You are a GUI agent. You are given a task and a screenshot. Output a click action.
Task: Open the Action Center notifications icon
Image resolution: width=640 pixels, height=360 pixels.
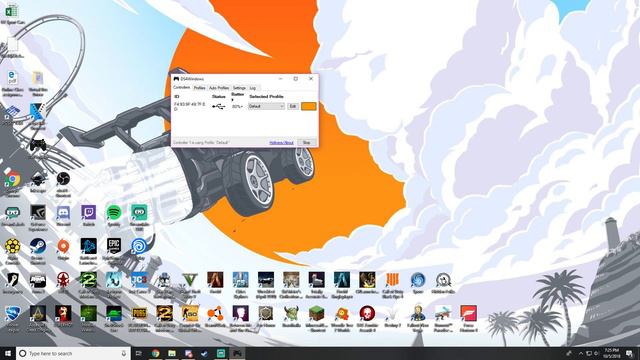(629, 353)
